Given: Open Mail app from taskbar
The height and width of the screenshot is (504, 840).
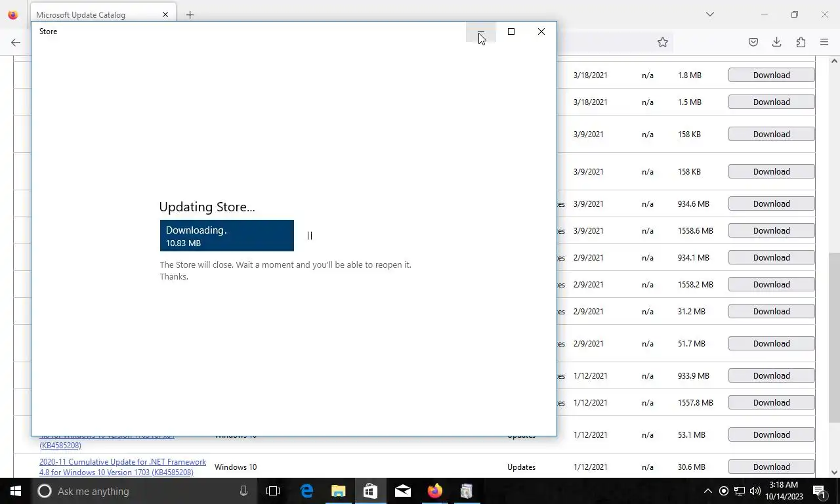Looking at the screenshot, I should [x=403, y=491].
